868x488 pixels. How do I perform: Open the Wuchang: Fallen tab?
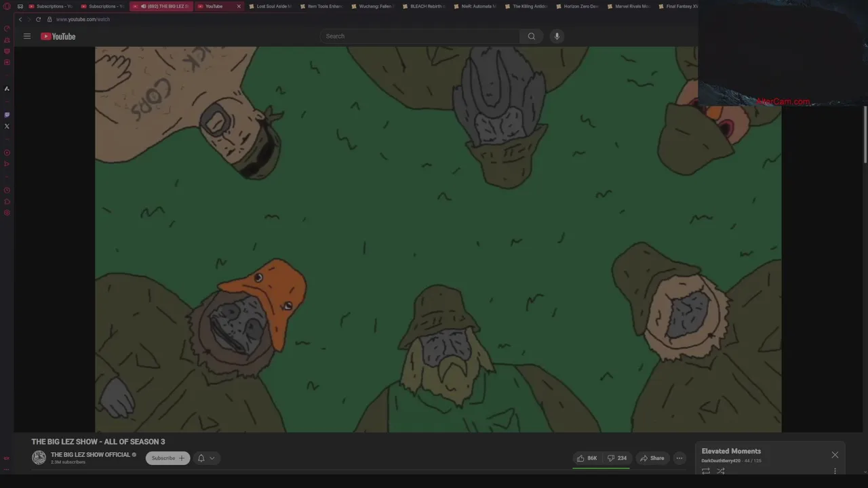pos(372,6)
